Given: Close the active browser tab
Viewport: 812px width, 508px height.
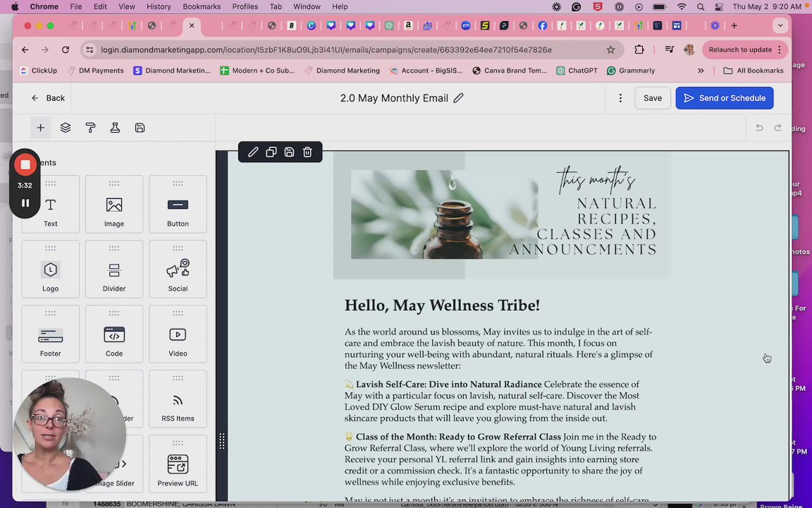Looking at the screenshot, I should pos(192,25).
